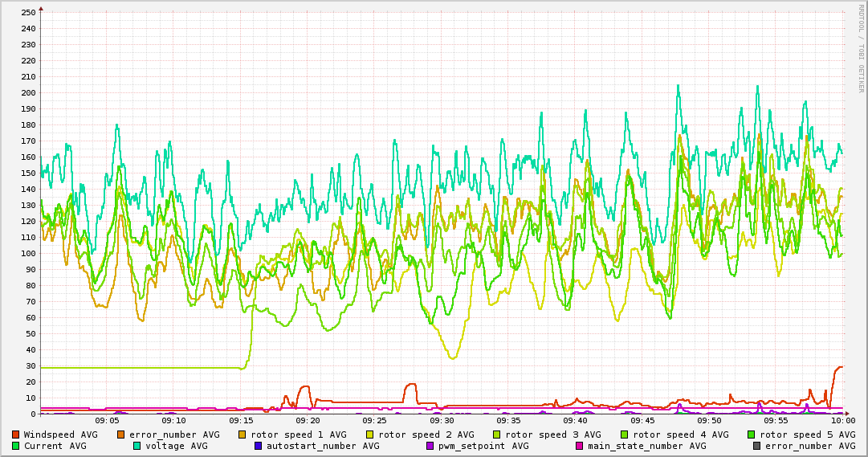868x457 pixels.
Task: Click the rotor speed 4 AVG color swatch
Action: tap(625, 435)
